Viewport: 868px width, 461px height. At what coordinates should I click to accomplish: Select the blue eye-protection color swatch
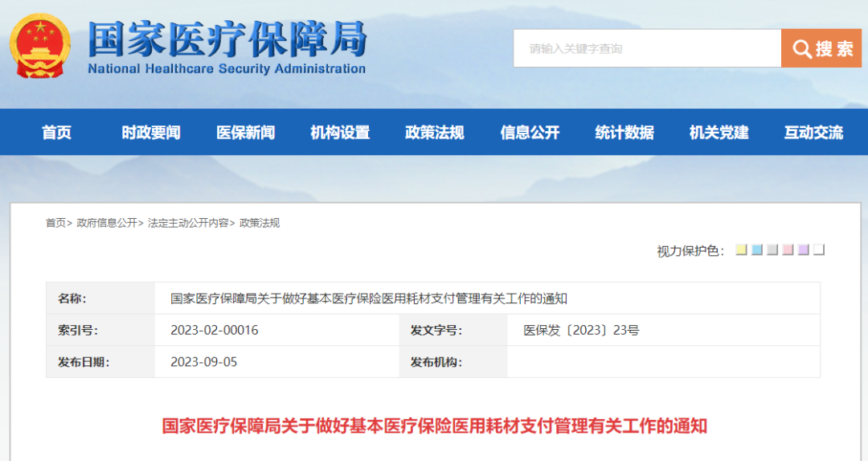click(756, 250)
